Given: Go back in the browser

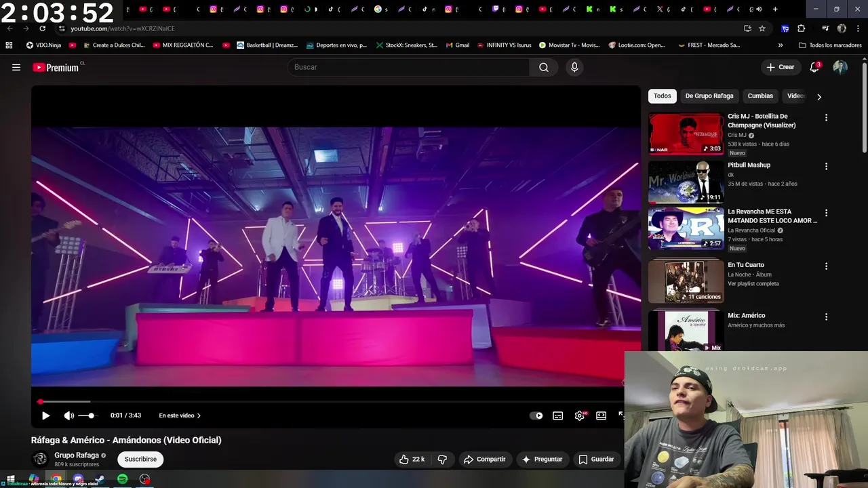Looking at the screenshot, I should click(9, 28).
